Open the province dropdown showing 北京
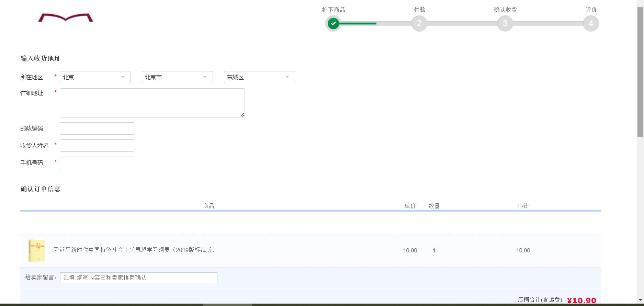Screen dimensions: 644x306 (95, 77)
